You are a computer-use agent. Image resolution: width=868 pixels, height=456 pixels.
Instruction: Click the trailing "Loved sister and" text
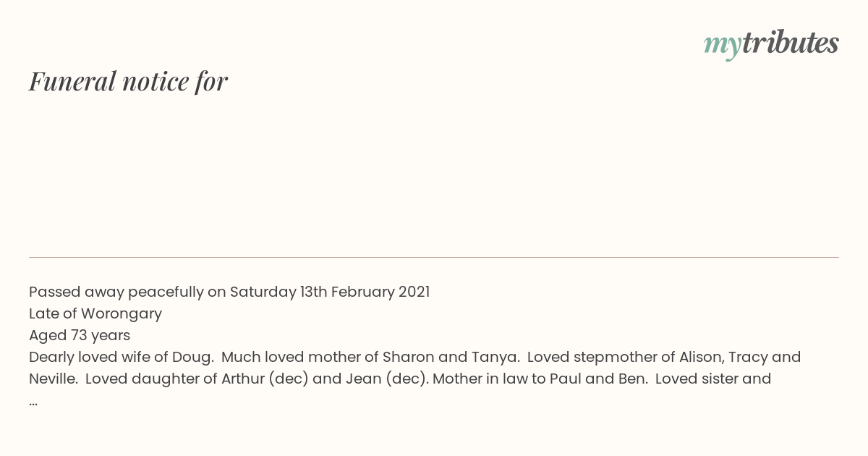[713, 379]
